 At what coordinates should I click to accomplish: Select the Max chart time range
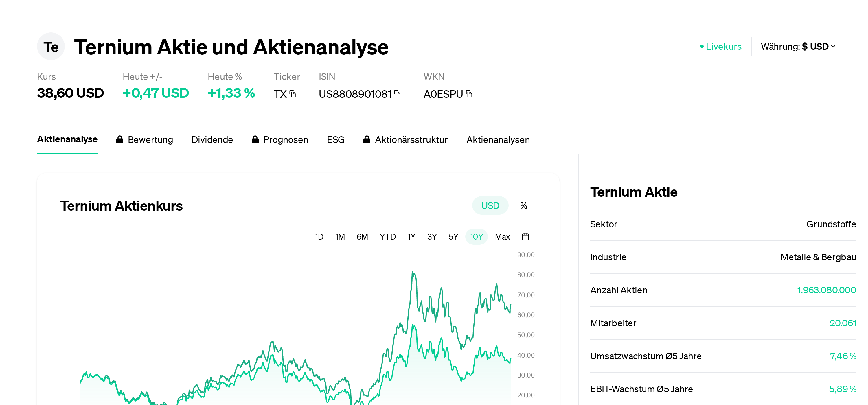tap(502, 237)
